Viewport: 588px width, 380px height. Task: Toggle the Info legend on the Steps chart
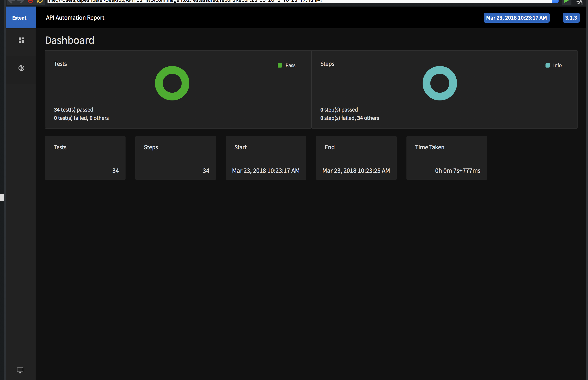click(x=553, y=65)
